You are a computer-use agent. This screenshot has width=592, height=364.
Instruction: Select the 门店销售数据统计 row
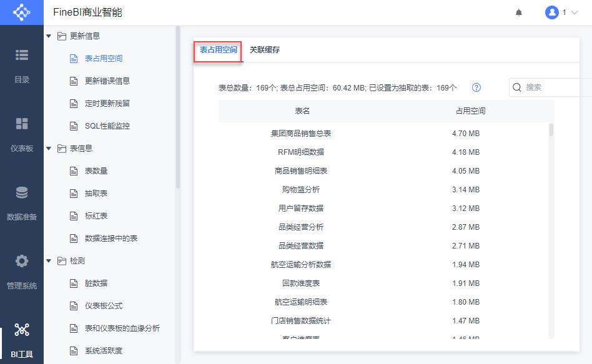383,320
